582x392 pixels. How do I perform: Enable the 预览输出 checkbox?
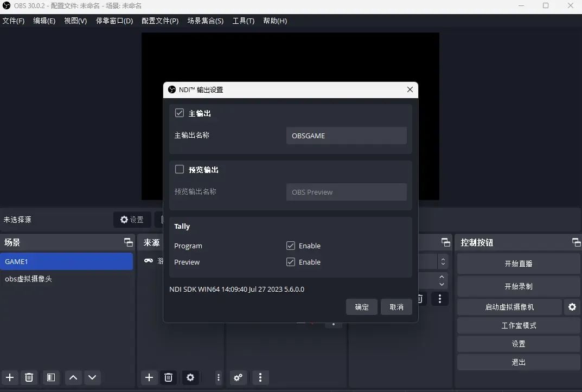click(180, 169)
